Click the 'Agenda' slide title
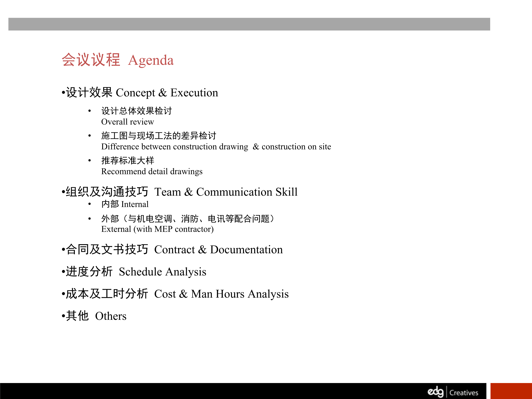532x399 pixels. tap(118, 60)
